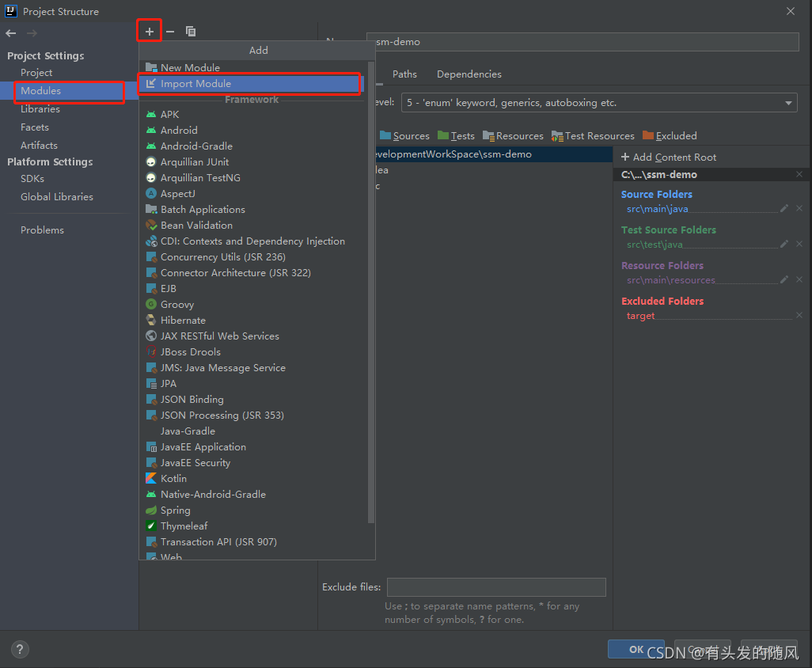Select Kotlin framework
Viewport: 812px width, 668px height.
pyautogui.click(x=254, y=479)
